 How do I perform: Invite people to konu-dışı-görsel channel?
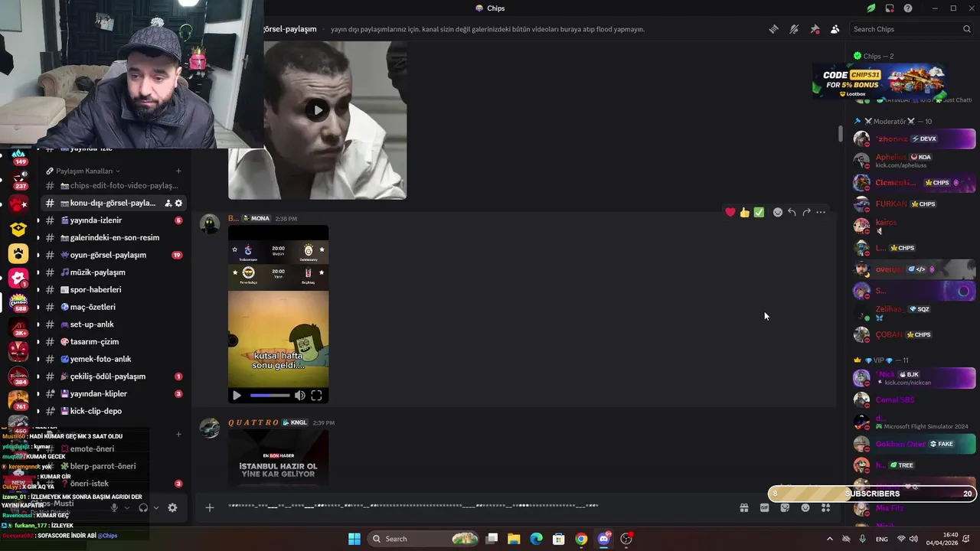tap(168, 204)
